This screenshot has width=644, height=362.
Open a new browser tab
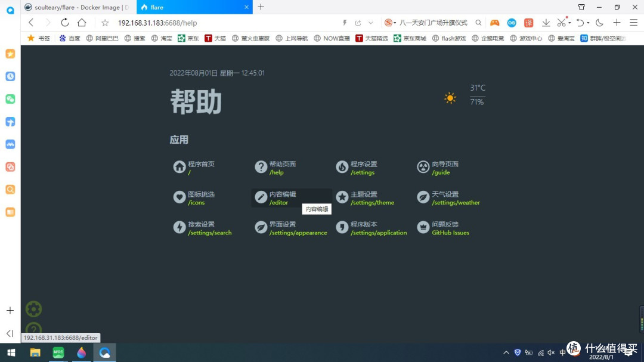pos(261,7)
